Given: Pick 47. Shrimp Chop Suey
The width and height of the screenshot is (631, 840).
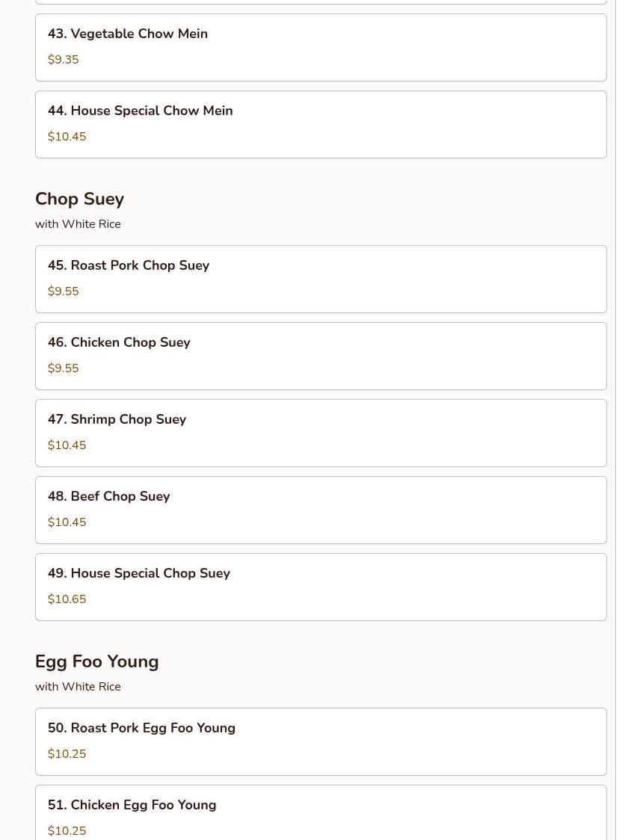Looking at the screenshot, I should (x=320, y=433).
